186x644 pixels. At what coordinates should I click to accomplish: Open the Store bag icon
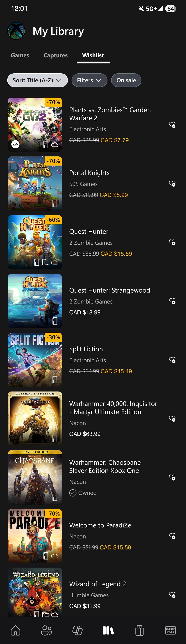coord(139,630)
